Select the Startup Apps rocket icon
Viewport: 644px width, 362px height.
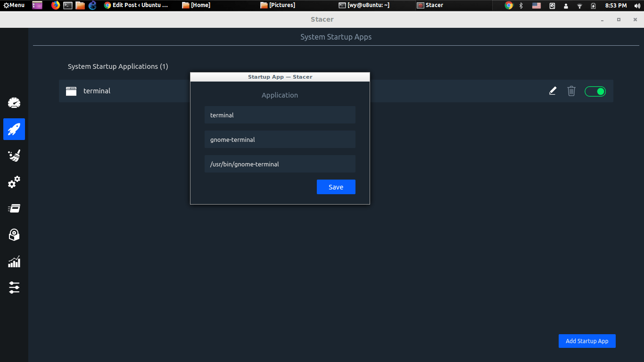[14, 129]
